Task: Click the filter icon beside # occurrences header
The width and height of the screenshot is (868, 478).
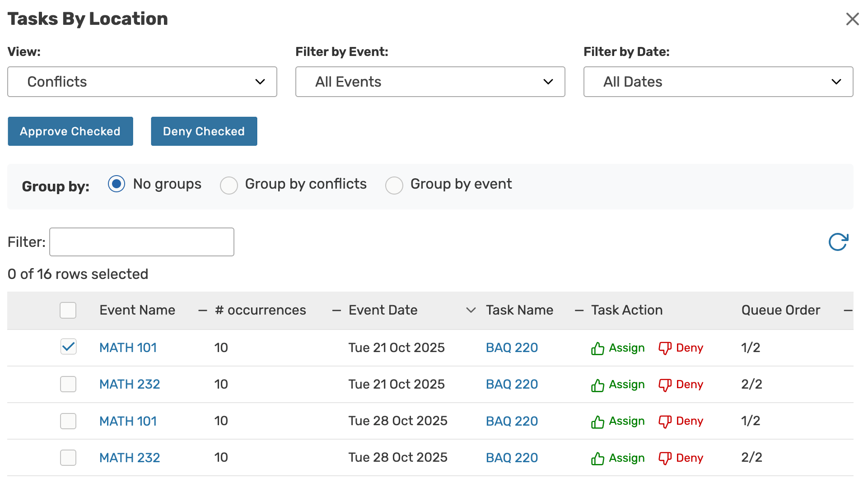Action: pos(201,310)
